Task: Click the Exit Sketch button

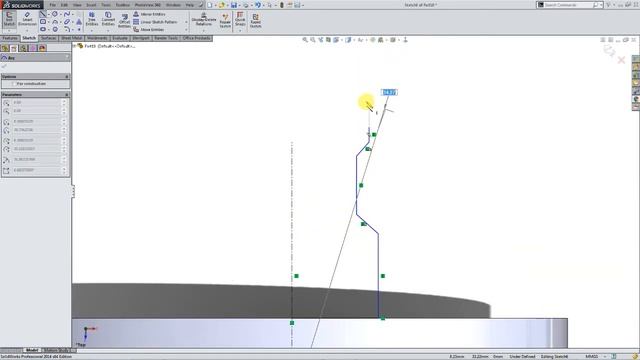Action: (9, 20)
